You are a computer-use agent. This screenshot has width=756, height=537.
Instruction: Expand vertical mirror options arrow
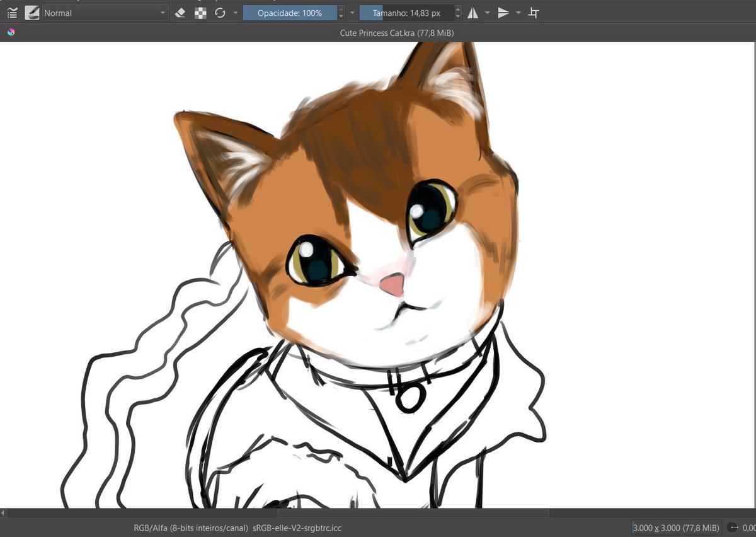pyautogui.click(x=518, y=13)
